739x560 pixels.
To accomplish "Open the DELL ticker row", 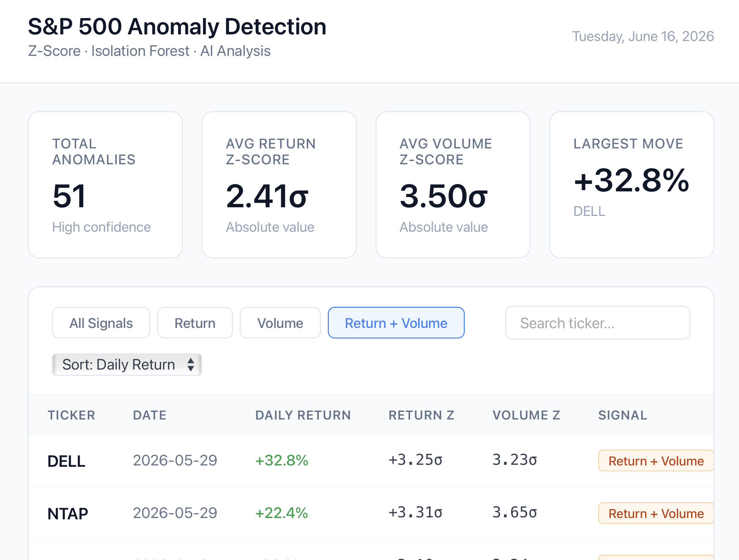I will (x=371, y=461).
